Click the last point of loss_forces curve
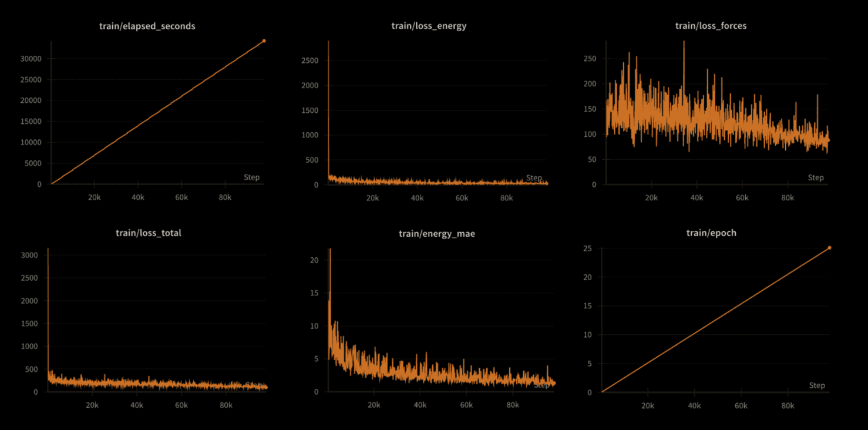868x430 pixels. [828, 140]
